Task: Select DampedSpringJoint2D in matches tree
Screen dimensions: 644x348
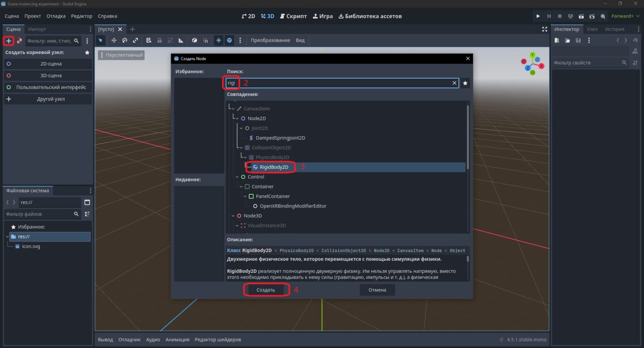Action: tap(280, 138)
